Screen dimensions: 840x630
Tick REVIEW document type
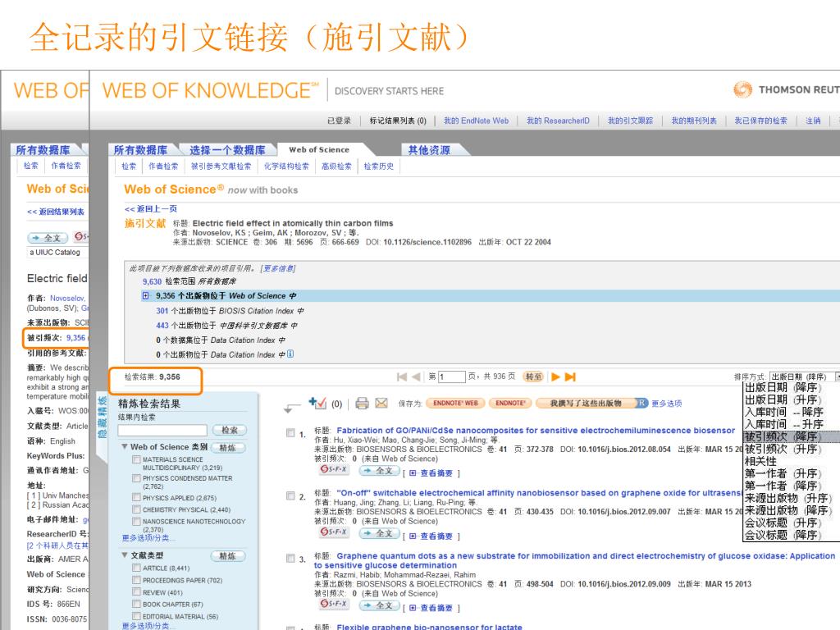137,592
